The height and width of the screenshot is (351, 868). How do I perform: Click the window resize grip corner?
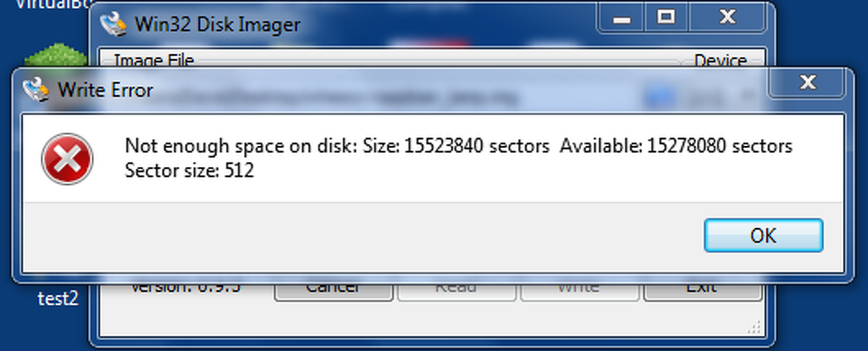coord(754,328)
